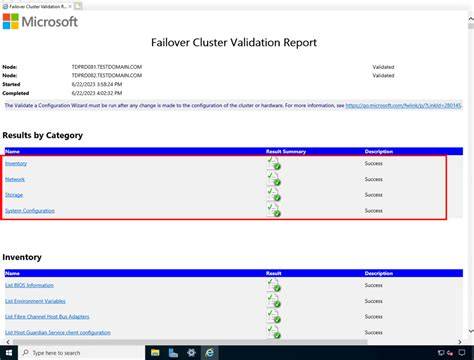Click the Failover Cluster Validation Report heading
The width and height of the screenshot is (474, 360).
[x=234, y=43]
